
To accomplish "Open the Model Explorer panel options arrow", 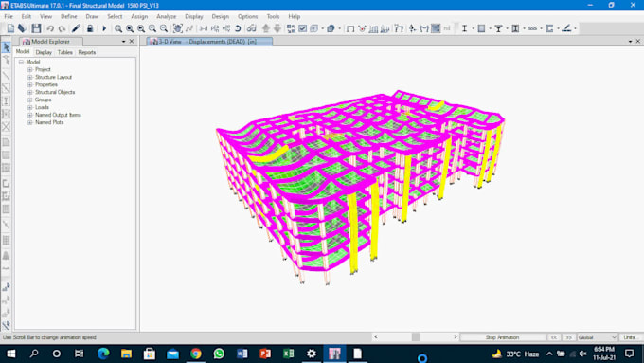I will [124, 42].
